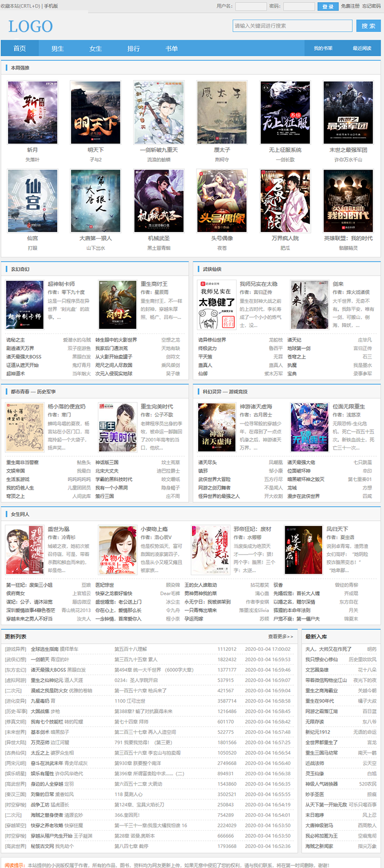Screen dimensions: 384x868
Task: Open the 仙宫 book cover
Action: 32,200
